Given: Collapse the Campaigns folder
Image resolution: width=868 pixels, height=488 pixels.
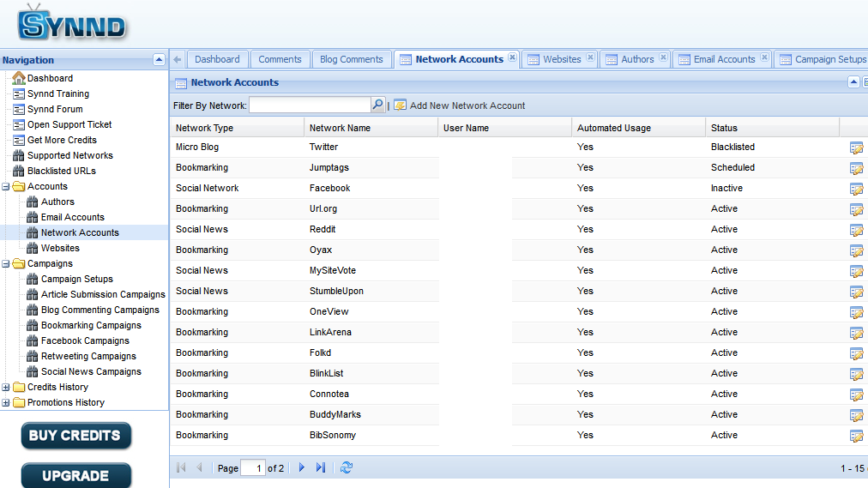Looking at the screenshot, I should 5,264.
